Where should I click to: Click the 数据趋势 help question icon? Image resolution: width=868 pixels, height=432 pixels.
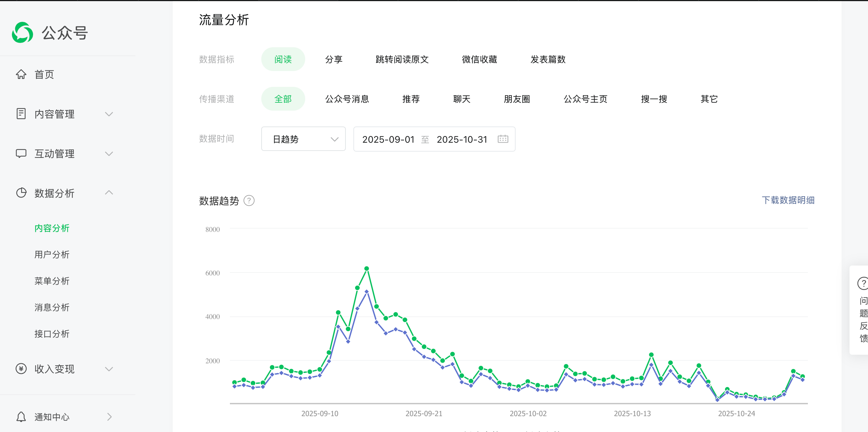(249, 201)
